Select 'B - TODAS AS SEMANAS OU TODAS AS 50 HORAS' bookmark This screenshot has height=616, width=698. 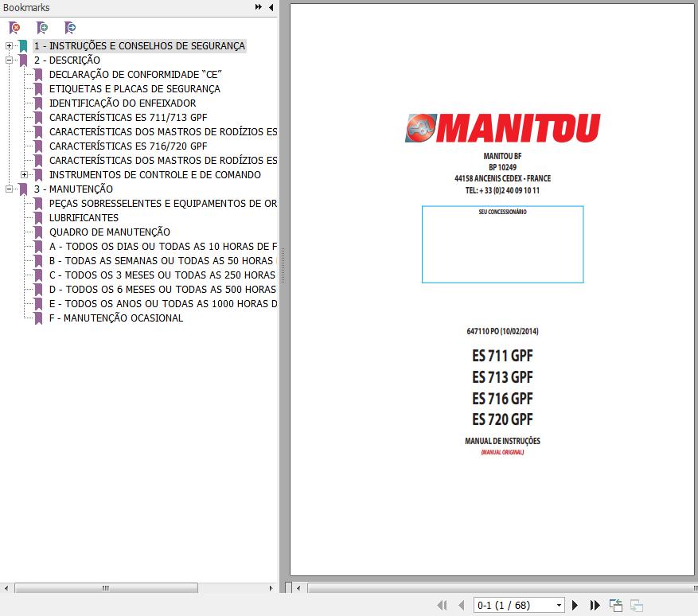point(163,261)
